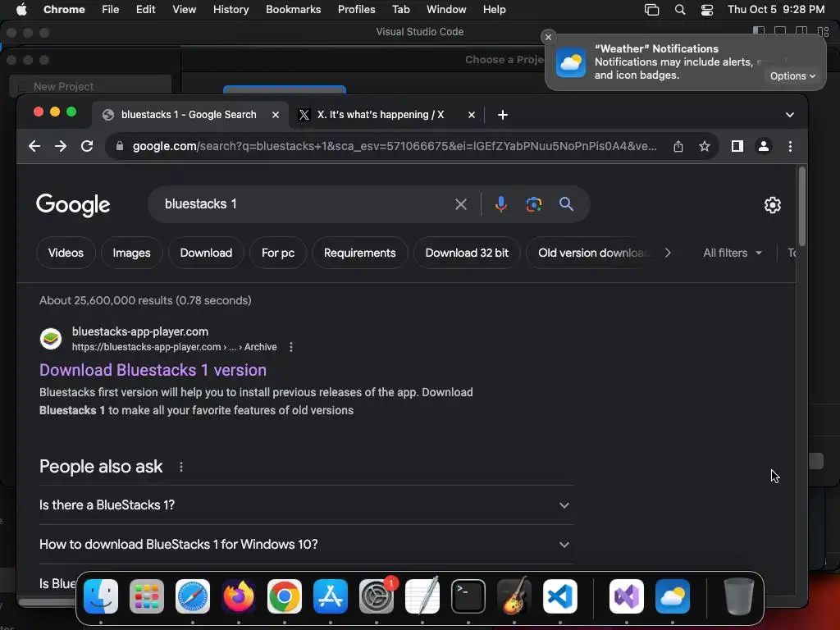This screenshot has height=630, width=840.
Task: Click the share icon in address bar
Action: (x=678, y=146)
